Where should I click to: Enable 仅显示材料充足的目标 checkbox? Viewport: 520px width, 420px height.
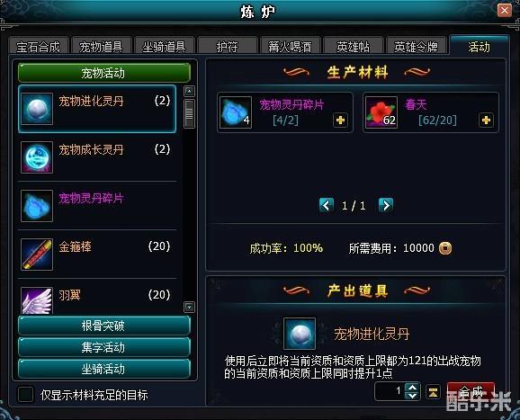tap(26, 395)
